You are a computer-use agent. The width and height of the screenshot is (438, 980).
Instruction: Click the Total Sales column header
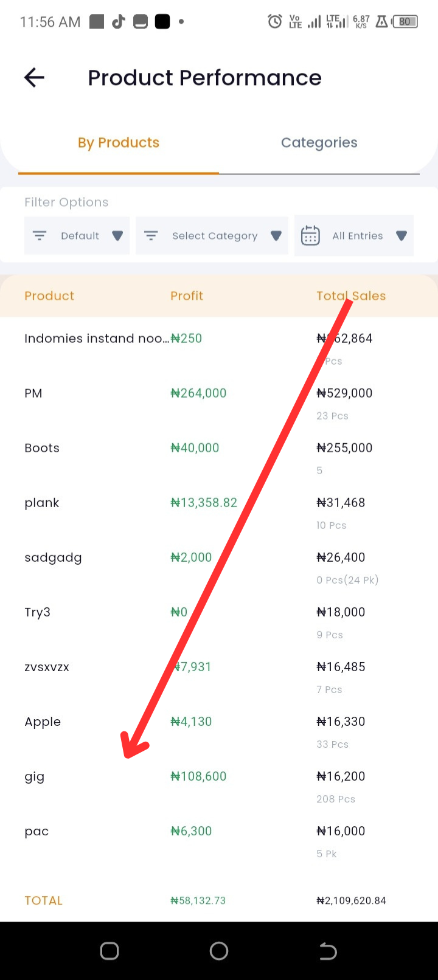351,296
